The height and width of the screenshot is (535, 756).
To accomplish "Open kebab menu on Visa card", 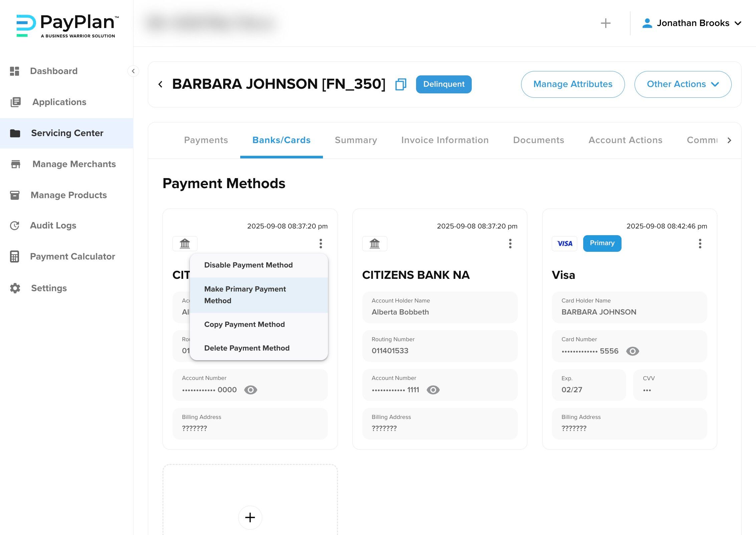I will (700, 243).
